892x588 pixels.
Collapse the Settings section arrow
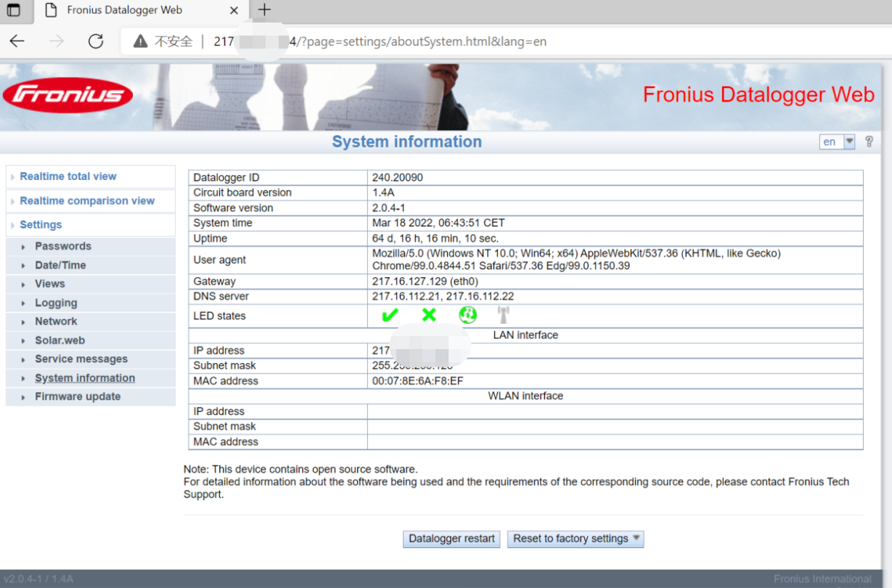tap(13, 226)
